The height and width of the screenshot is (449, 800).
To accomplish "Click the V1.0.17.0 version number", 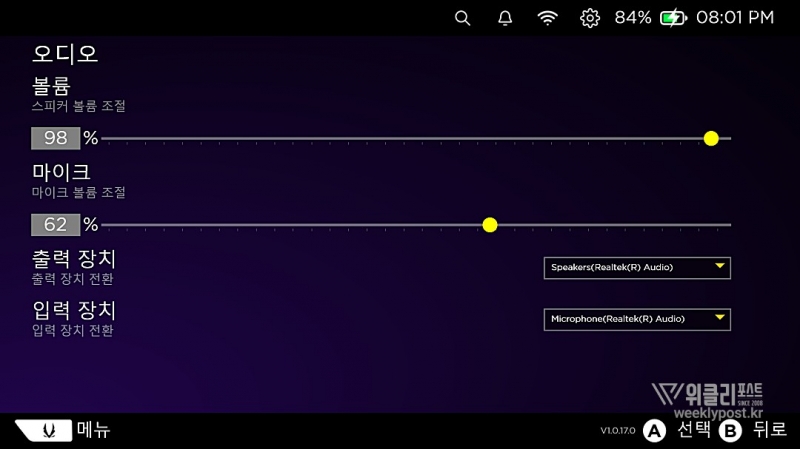I will tap(618, 431).
